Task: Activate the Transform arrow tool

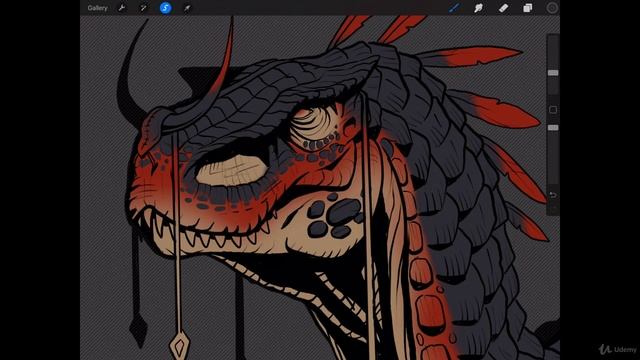Action: point(187,8)
